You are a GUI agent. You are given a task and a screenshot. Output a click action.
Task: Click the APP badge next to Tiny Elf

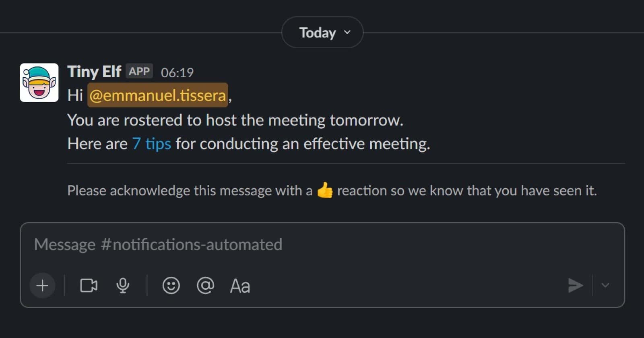(x=140, y=71)
